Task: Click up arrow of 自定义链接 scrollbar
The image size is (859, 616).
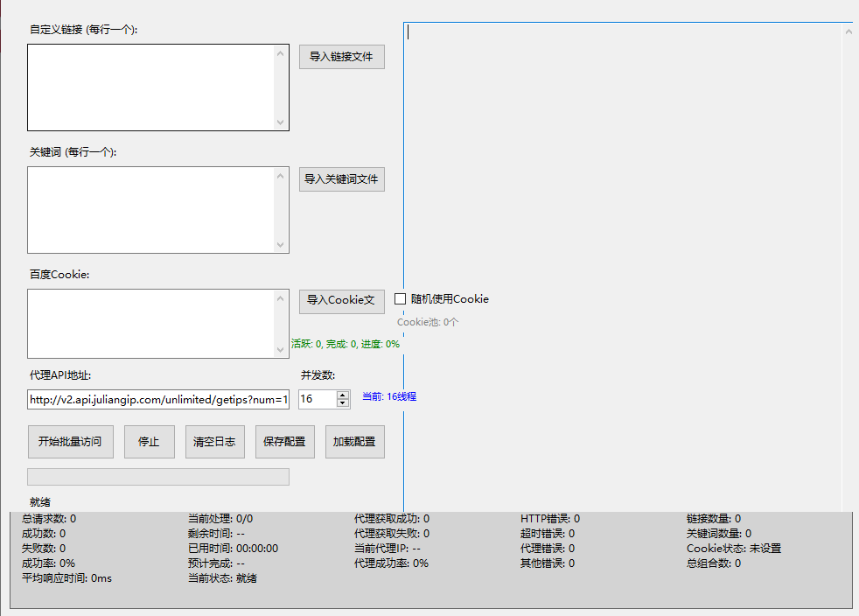Action: [281, 53]
